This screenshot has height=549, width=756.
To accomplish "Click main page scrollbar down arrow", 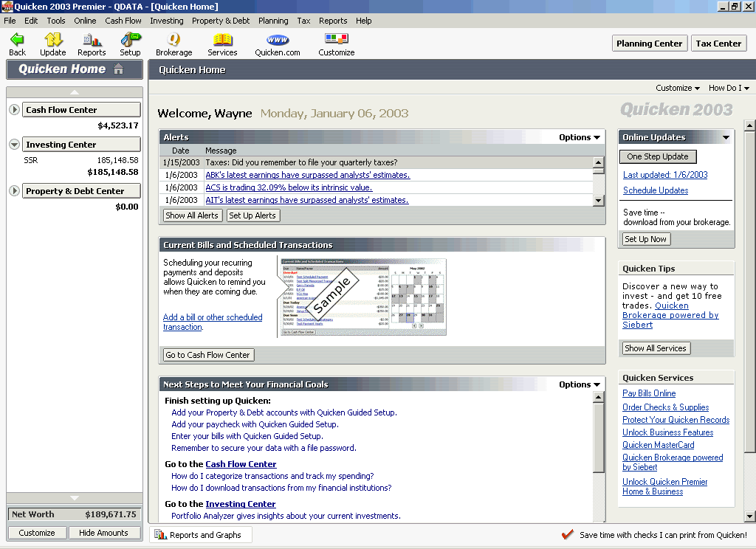I will 749,517.
